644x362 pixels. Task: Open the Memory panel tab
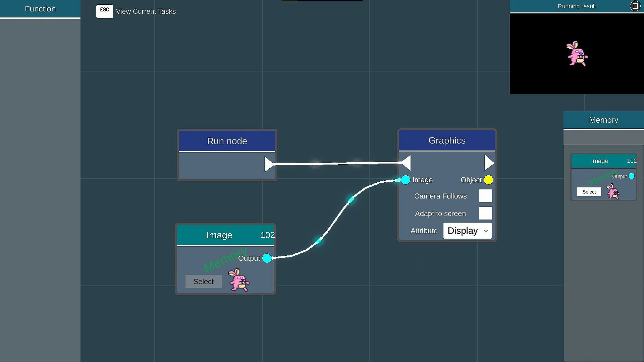603,120
